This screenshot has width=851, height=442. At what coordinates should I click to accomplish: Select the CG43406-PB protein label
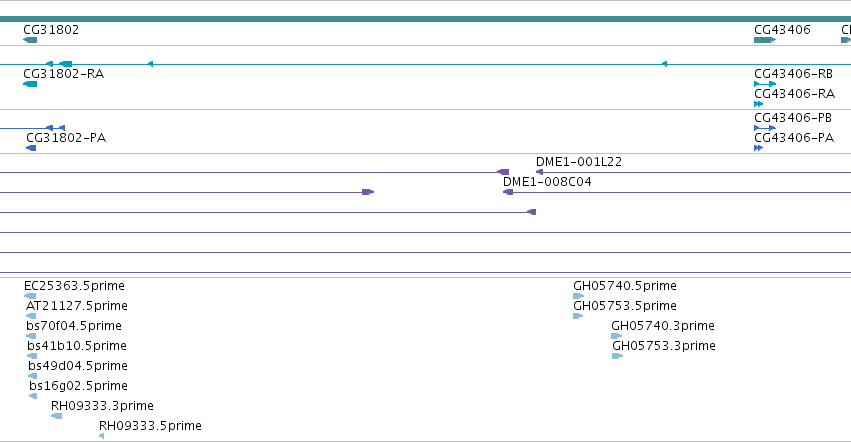point(793,118)
